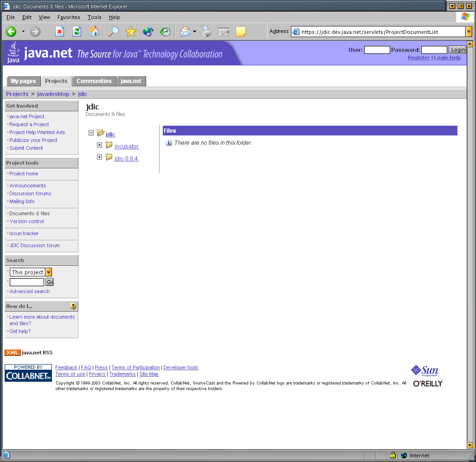Expand the jdic-0.8.4 folder node
This screenshot has width=476, height=462.
[x=99, y=157]
